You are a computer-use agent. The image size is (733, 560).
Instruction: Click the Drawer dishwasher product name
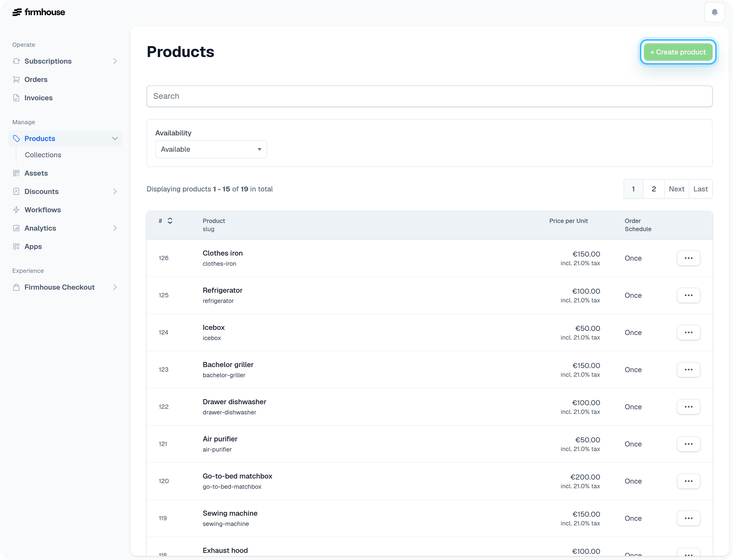point(234,402)
